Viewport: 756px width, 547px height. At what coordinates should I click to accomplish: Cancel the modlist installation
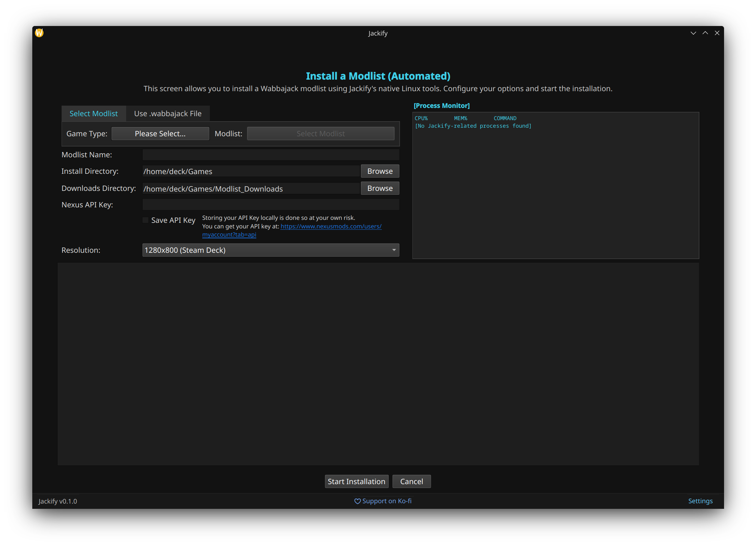pos(411,482)
